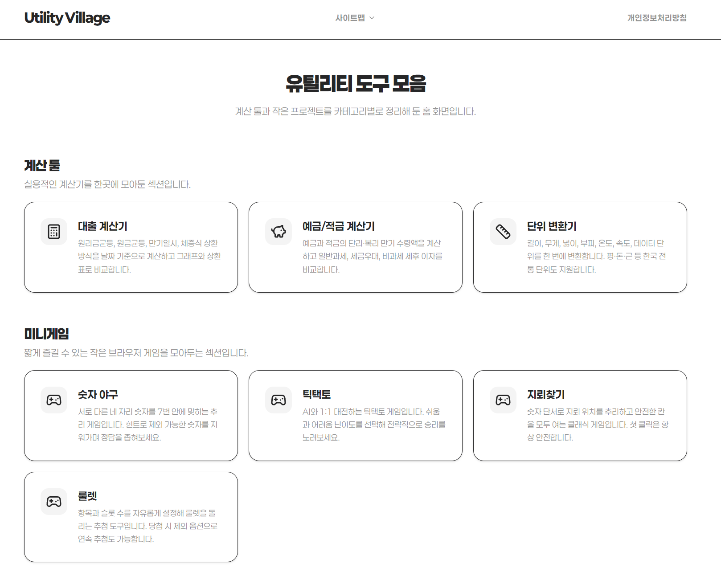Launch the 단위 변환기 title link
This screenshot has height=588, width=721.
click(551, 226)
